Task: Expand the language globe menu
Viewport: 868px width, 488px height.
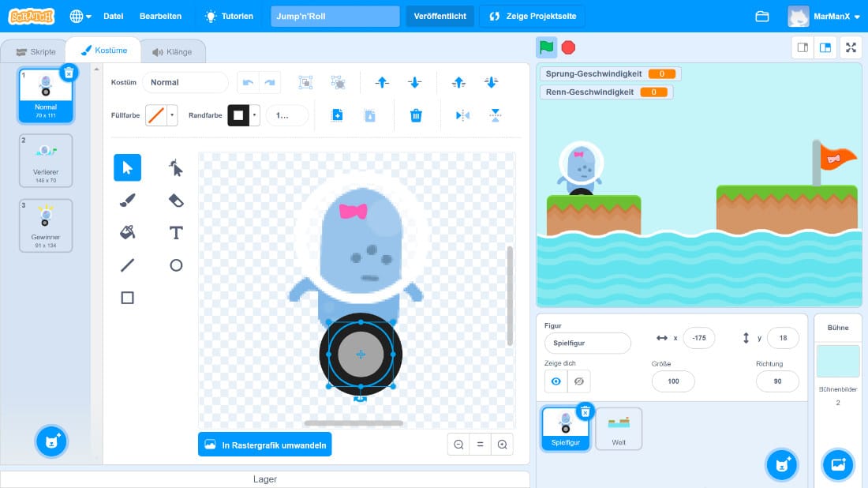Action: 80,16
